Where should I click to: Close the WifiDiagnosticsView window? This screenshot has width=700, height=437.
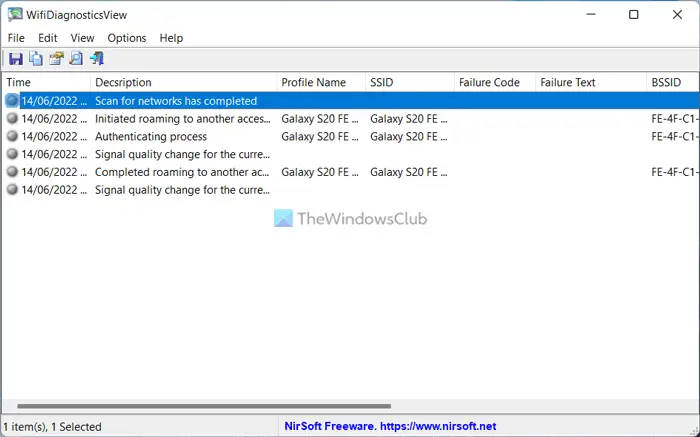(677, 15)
